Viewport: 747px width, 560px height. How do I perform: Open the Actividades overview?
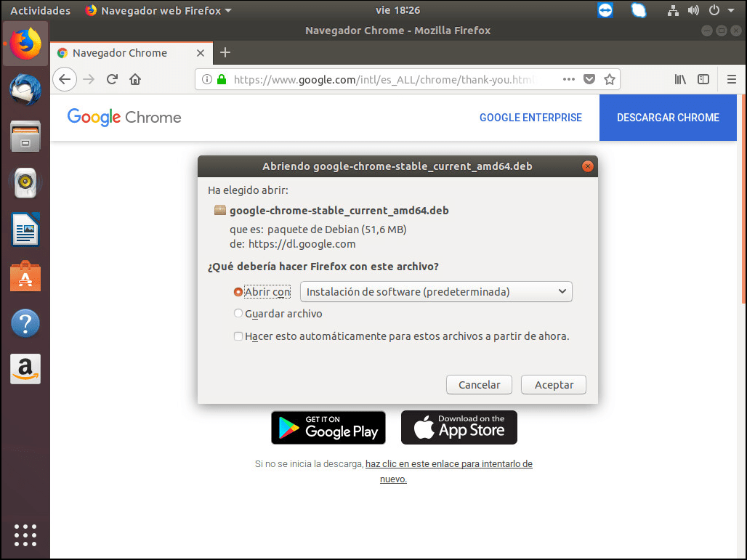pyautogui.click(x=40, y=10)
